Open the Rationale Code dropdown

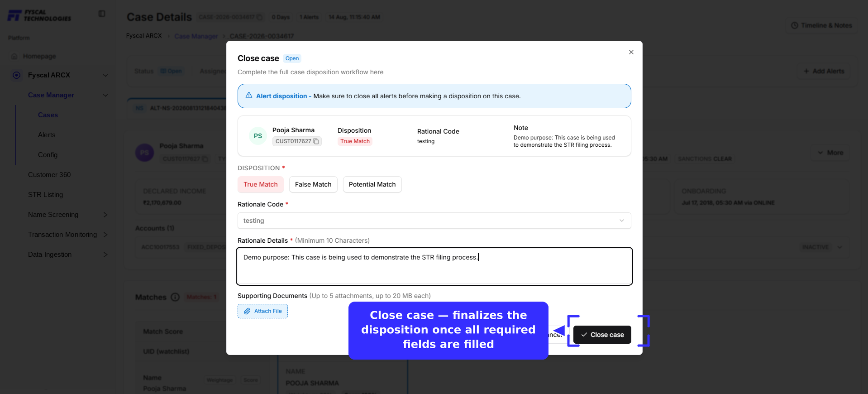(434, 221)
